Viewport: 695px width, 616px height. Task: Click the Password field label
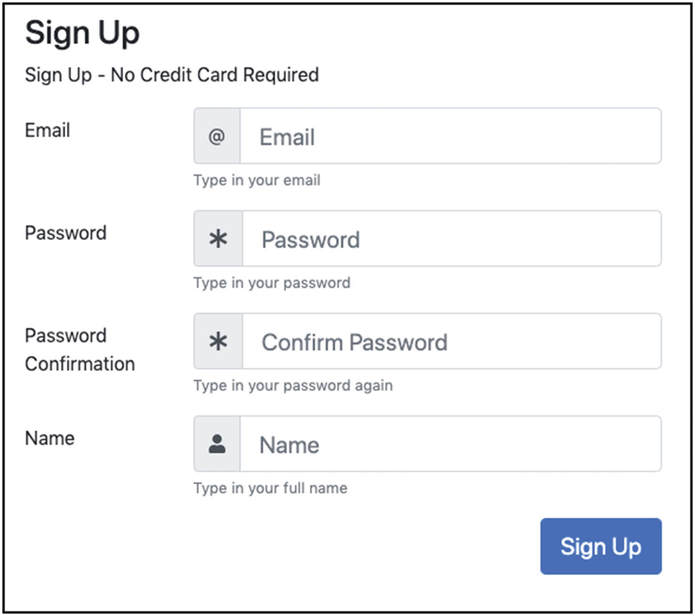tap(65, 233)
